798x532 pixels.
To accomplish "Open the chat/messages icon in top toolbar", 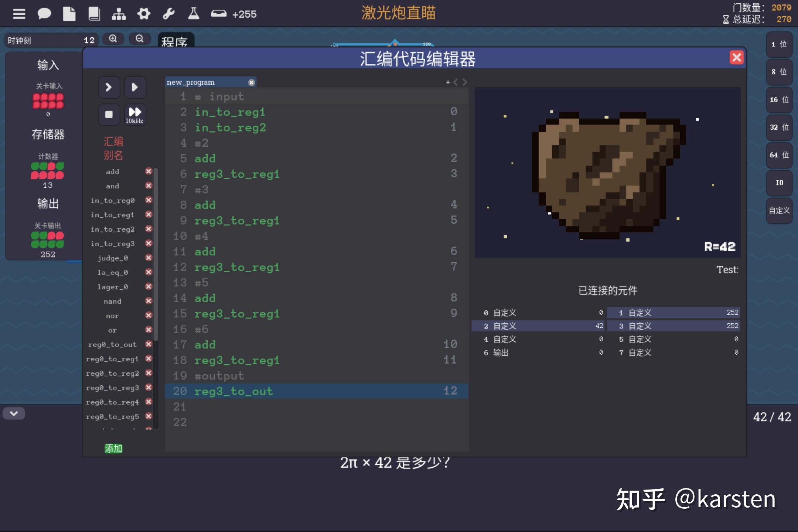I will tap(44, 13).
